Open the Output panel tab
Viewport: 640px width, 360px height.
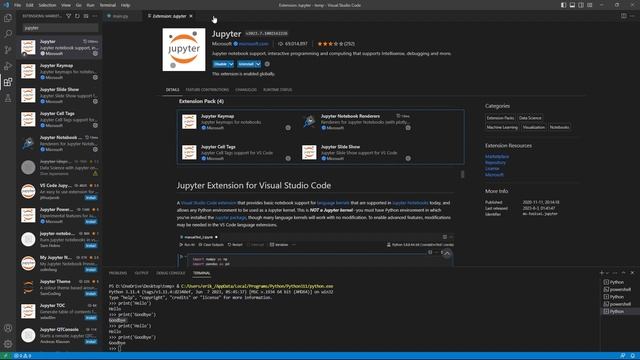click(x=142, y=273)
